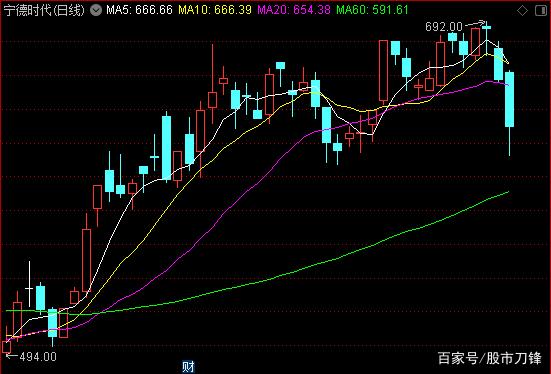
Task: Select the MA20: 654.38 indicator label
Action: tap(294, 10)
